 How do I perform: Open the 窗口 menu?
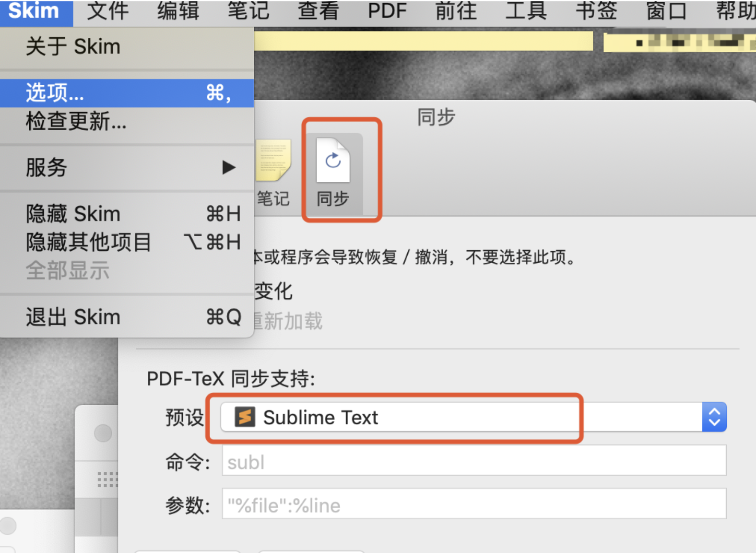tap(666, 12)
